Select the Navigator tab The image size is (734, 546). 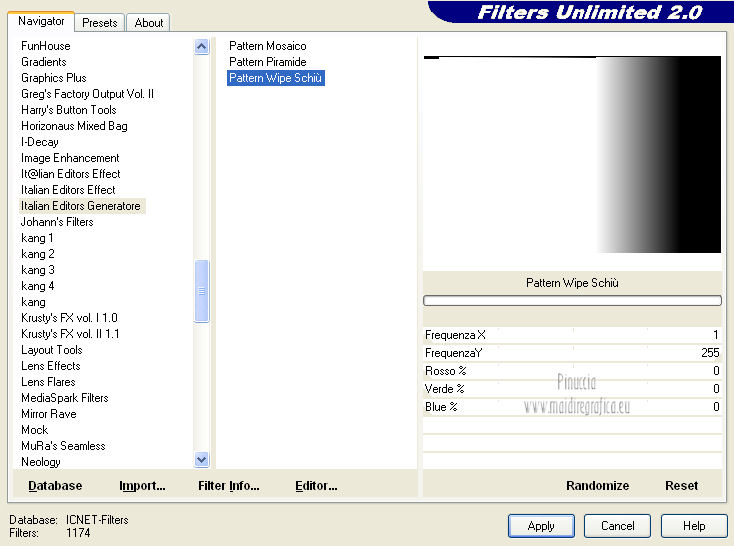pyautogui.click(x=41, y=21)
